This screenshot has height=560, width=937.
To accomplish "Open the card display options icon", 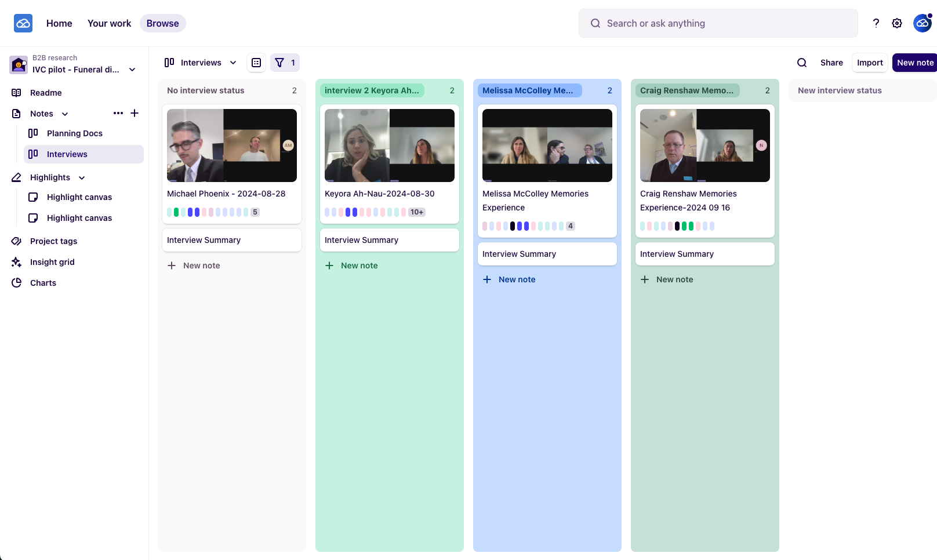I will coord(256,63).
